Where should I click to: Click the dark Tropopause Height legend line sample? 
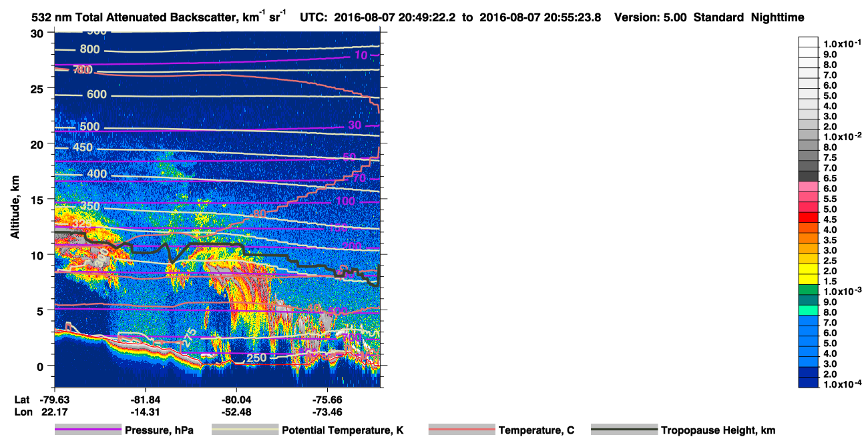point(624,430)
